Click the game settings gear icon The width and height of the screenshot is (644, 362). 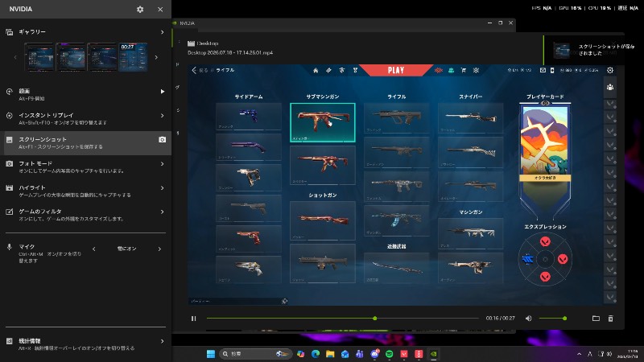610,70
